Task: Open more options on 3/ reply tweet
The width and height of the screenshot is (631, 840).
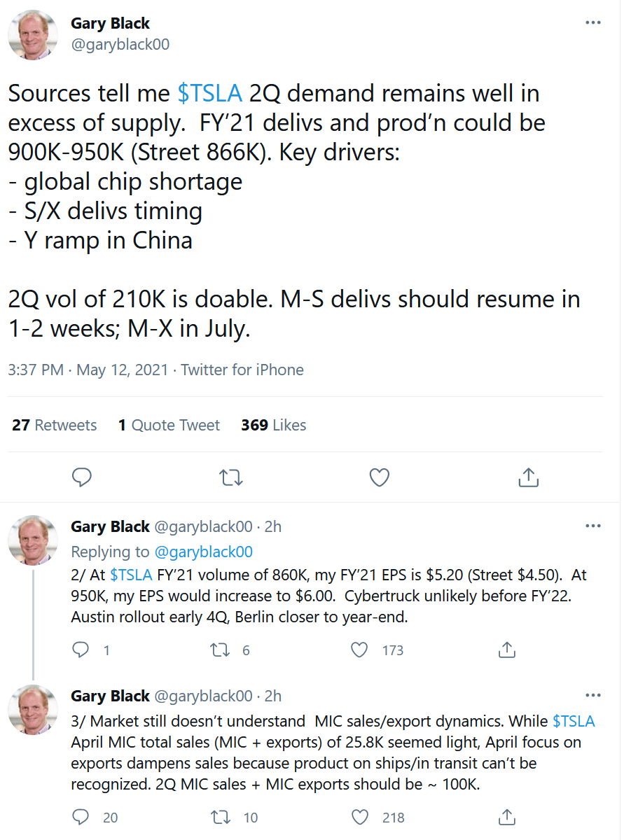Action: tap(592, 695)
